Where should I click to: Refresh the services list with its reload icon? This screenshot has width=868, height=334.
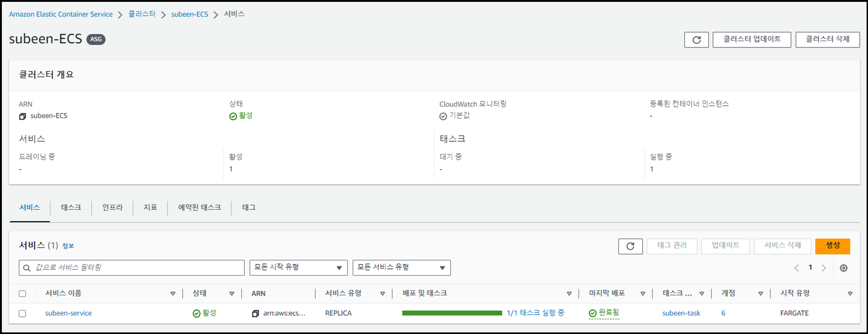point(630,246)
